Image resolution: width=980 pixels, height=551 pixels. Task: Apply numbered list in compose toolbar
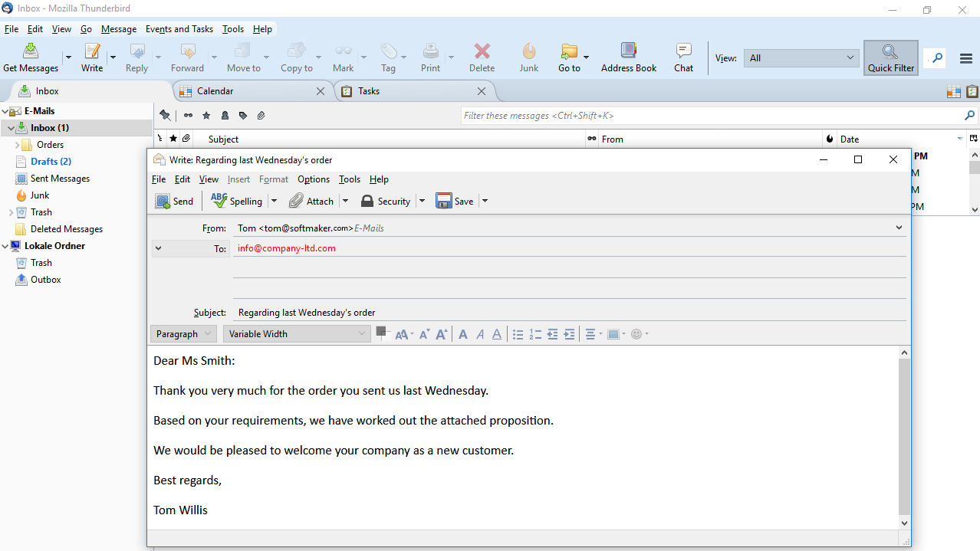pos(535,334)
